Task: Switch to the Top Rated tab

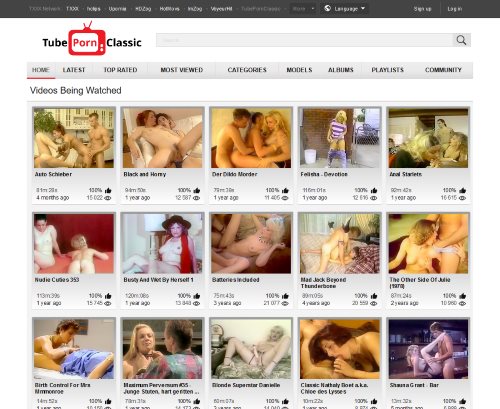Action: click(x=120, y=70)
